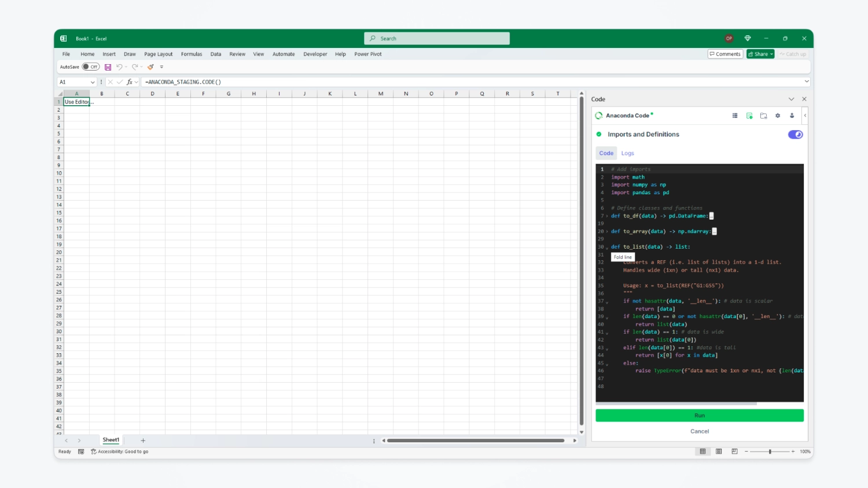
Task: Switch to the Logs tab
Action: pos(628,153)
